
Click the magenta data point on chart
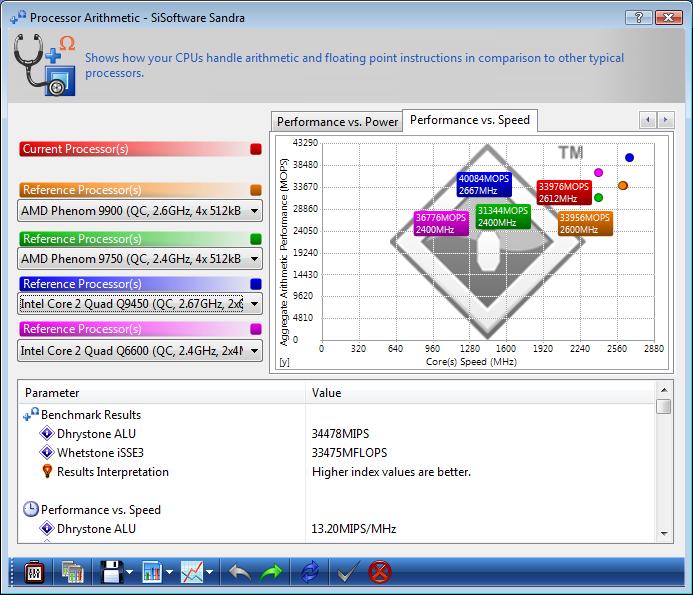[598, 172]
